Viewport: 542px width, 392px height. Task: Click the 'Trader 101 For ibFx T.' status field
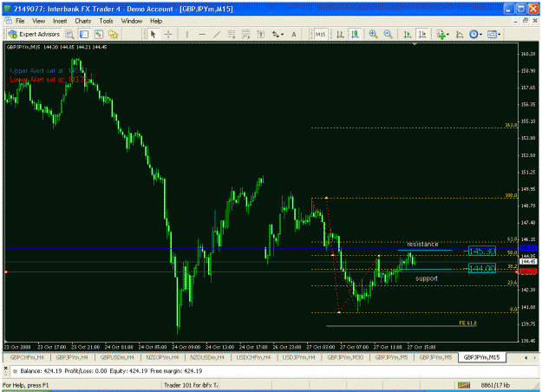(x=191, y=385)
